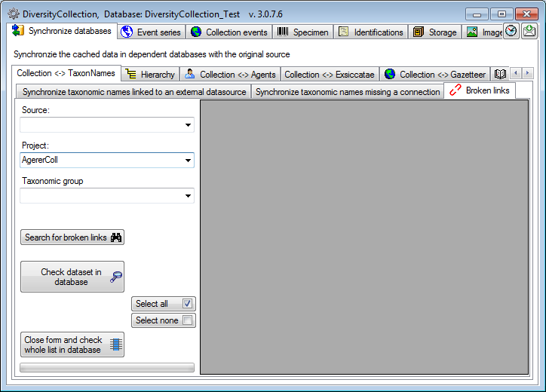Click the application gear icon in title bar
Image resolution: width=546 pixels, height=392 pixels.
(x=14, y=14)
